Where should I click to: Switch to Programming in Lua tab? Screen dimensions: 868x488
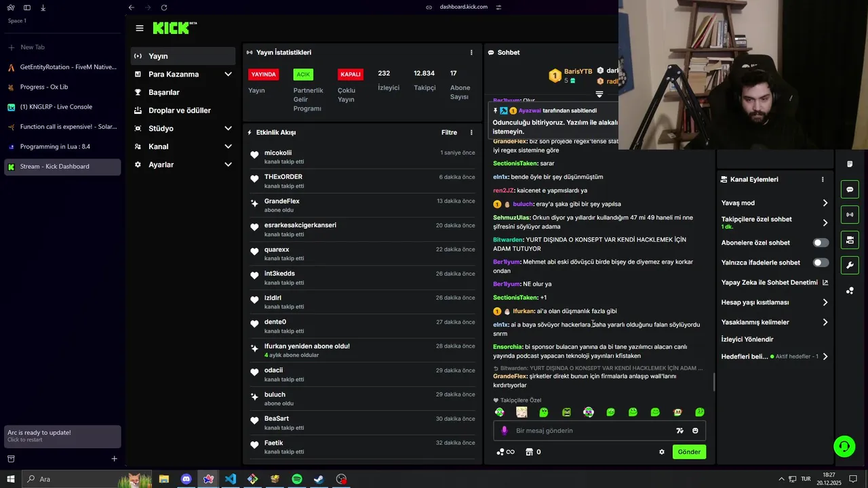click(62, 146)
